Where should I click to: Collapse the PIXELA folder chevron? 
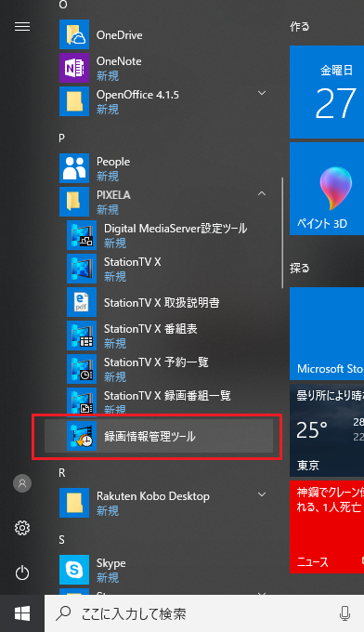[262, 193]
